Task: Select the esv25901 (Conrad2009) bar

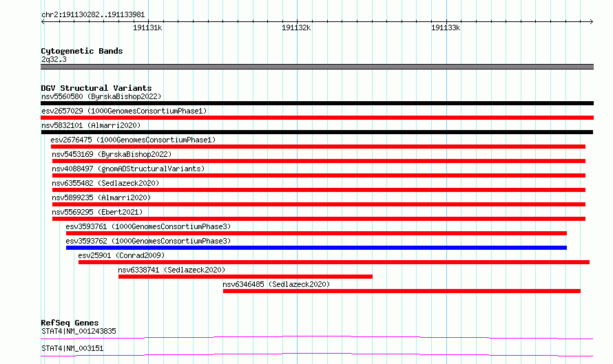Action: click(334, 262)
